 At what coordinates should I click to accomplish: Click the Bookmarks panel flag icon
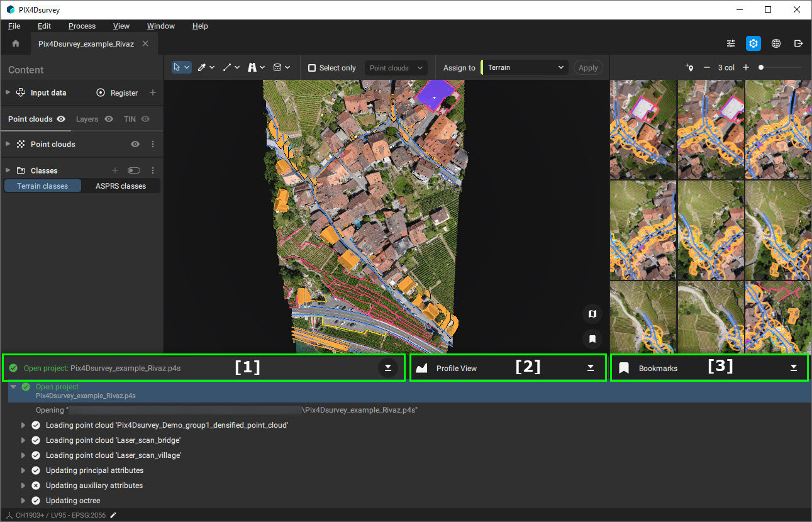(x=624, y=368)
